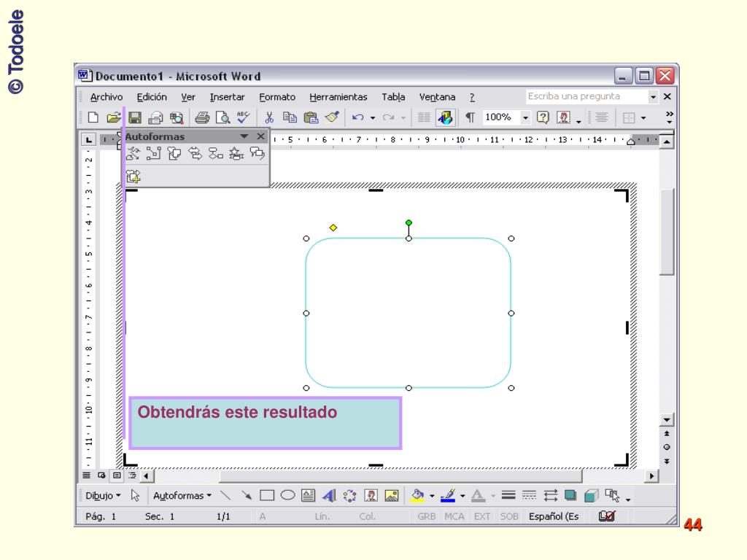Click the yellow adjustment diamond handle
This screenshot has height=560, width=747.
tap(333, 227)
